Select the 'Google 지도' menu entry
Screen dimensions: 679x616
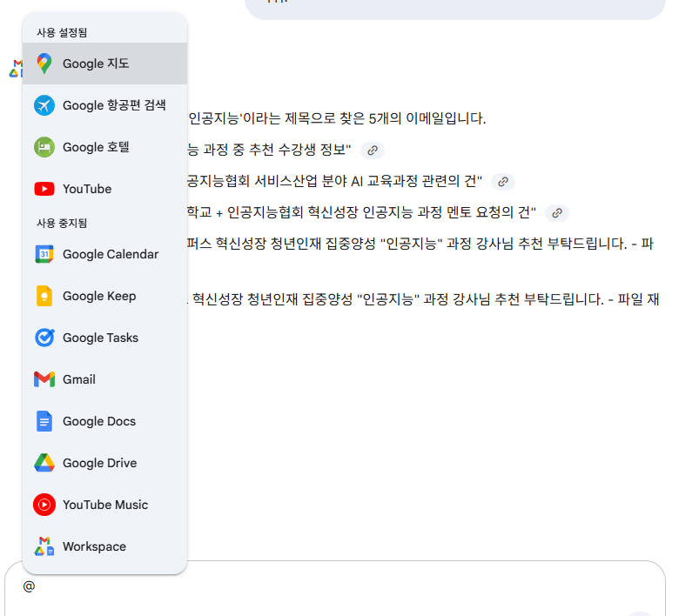coord(104,64)
